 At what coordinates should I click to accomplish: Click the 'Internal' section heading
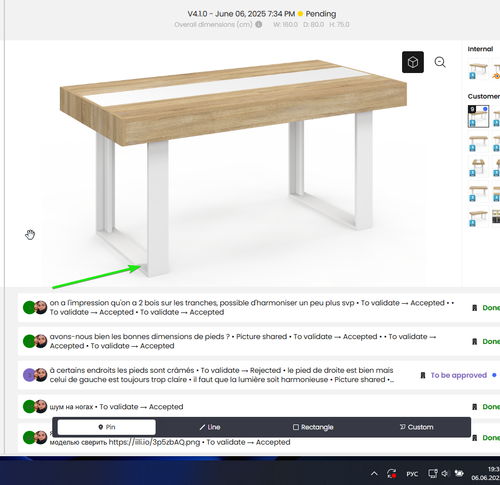point(480,49)
